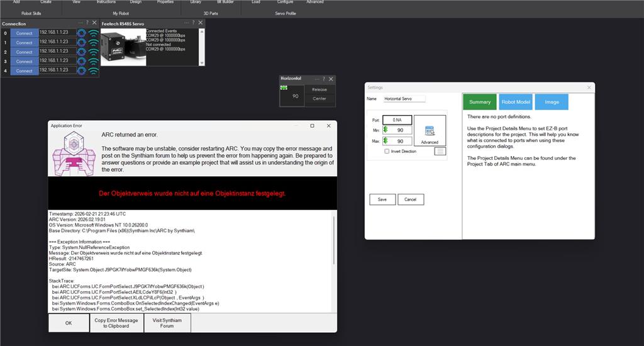Viewport: 644px width, 346px height.
Task: Click the WiFi scan icon for connection 0
Action: 93,33
